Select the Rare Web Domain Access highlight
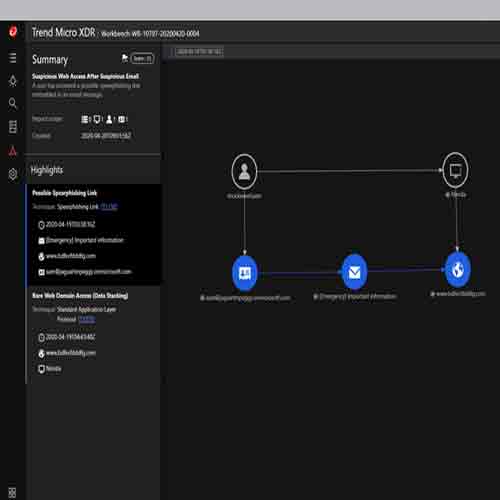Viewport: 500px width, 500px height. [x=94, y=335]
